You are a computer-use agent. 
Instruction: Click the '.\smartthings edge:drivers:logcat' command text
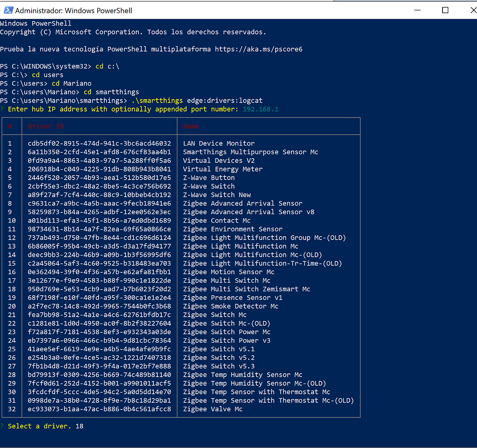[197, 101]
